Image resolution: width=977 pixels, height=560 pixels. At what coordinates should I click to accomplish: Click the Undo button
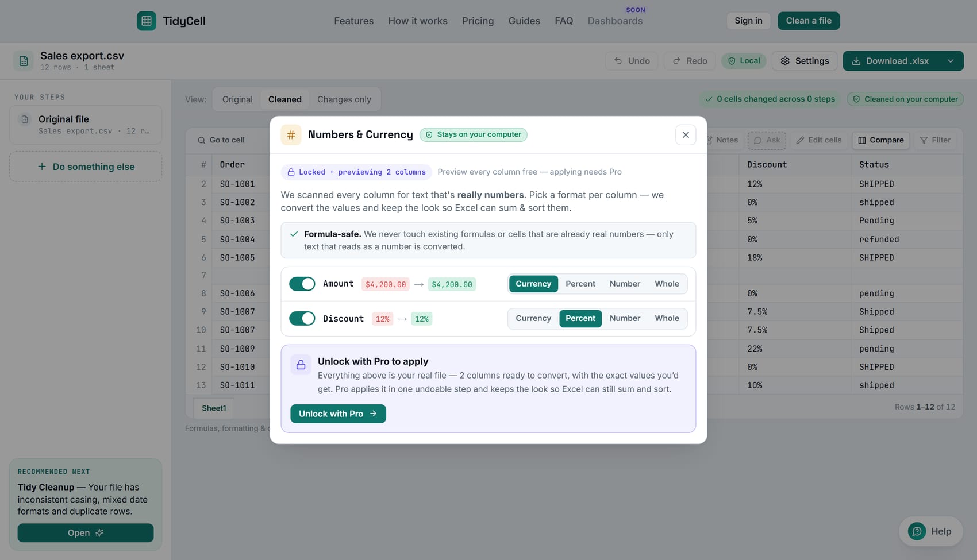click(x=632, y=61)
